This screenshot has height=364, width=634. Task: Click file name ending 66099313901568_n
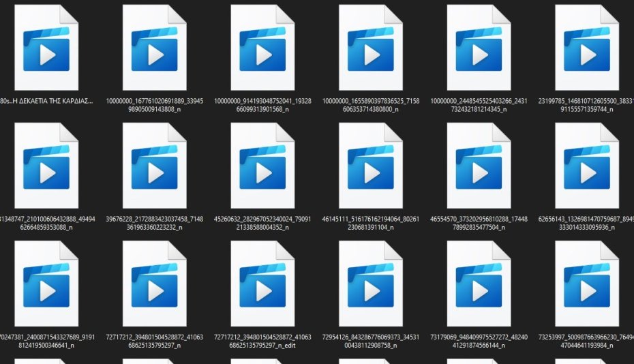click(x=263, y=105)
